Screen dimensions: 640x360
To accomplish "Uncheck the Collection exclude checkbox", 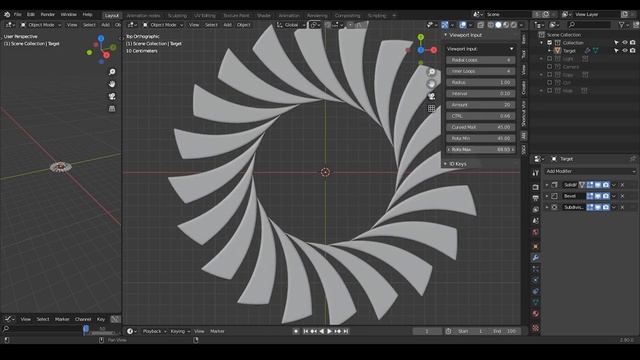I will click(x=549, y=42).
